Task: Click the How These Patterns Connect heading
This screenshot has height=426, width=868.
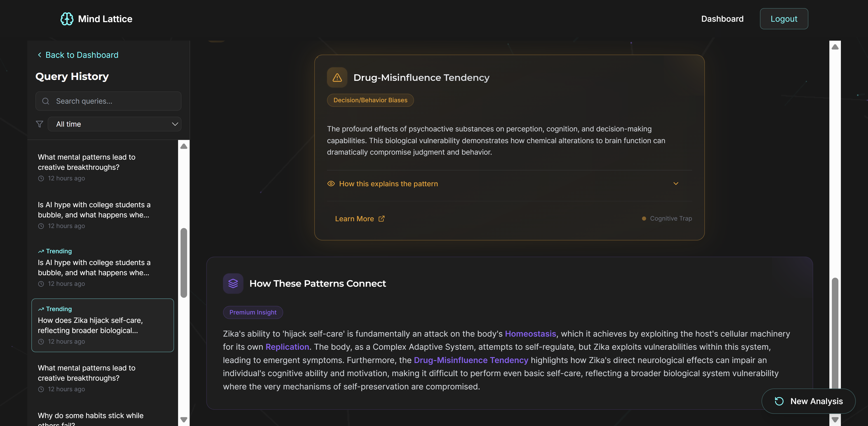Action: (318, 284)
